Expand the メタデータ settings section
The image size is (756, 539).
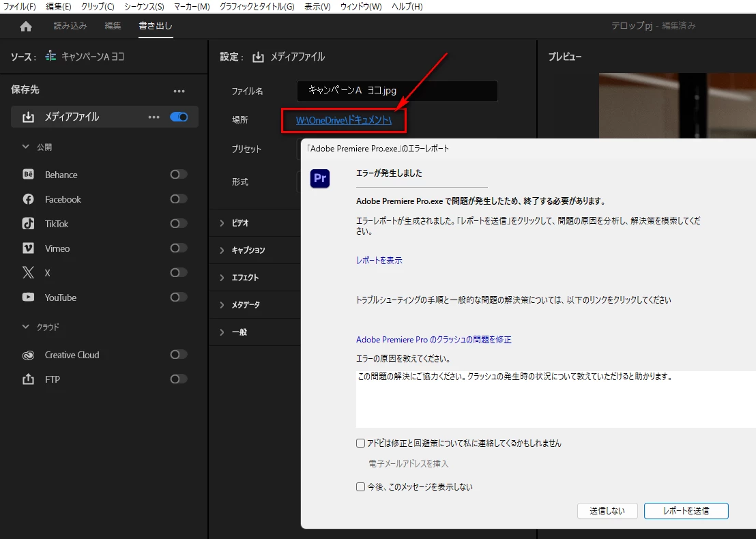(222, 305)
